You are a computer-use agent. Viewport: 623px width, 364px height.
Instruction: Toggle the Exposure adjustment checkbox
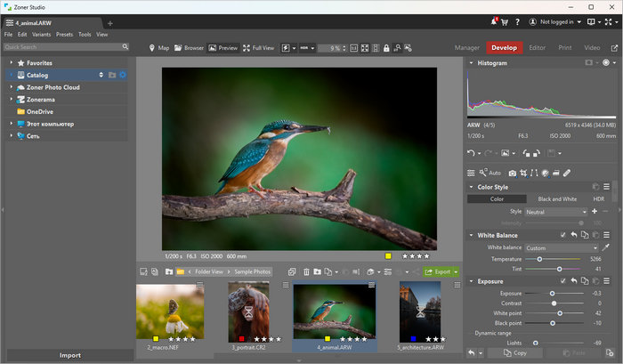point(562,281)
